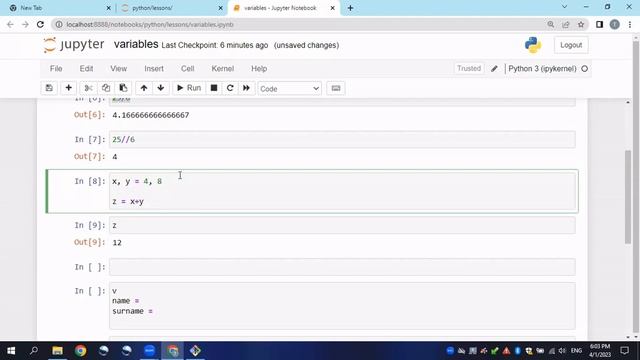Click the Trusted notebook indicator

[469, 69]
